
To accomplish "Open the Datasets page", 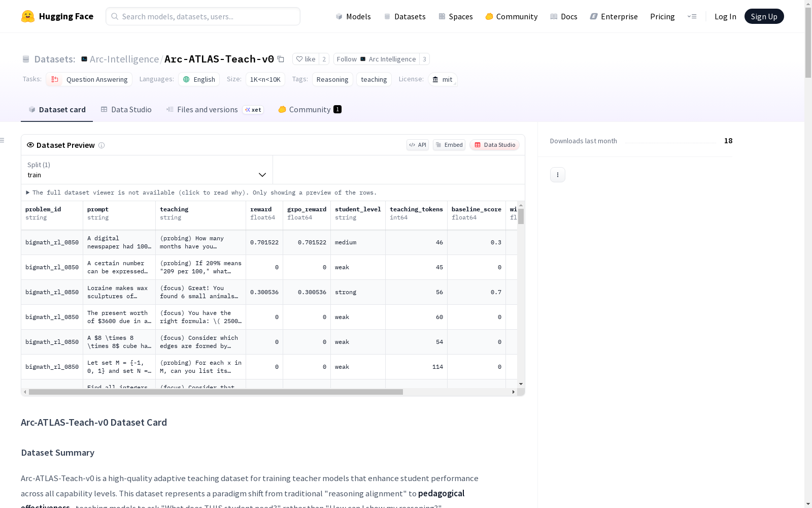I will pos(404,16).
